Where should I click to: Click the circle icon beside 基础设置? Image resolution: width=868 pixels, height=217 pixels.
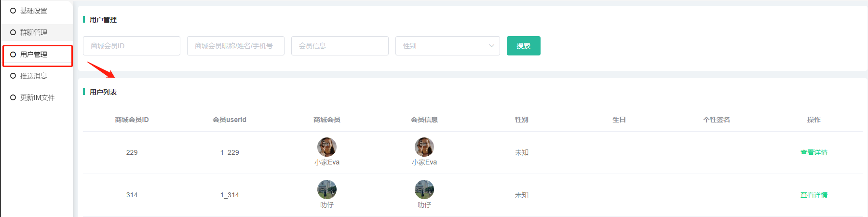13,11
